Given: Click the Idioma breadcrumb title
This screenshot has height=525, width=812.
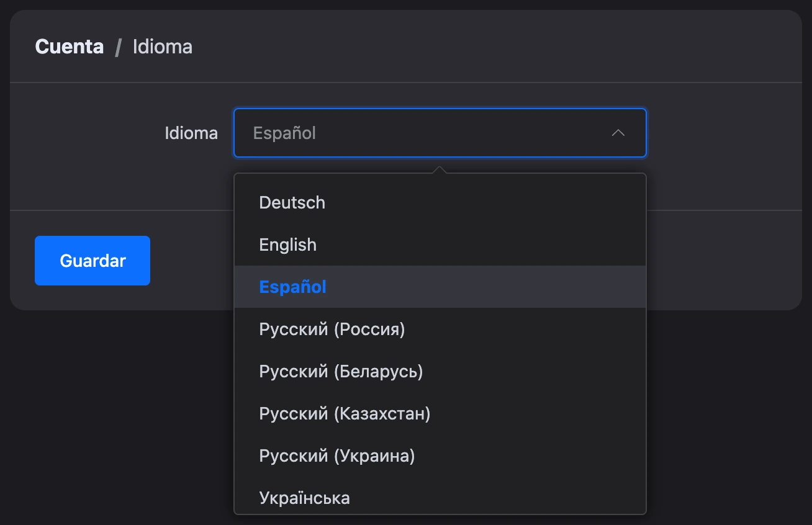Looking at the screenshot, I should point(163,47).
